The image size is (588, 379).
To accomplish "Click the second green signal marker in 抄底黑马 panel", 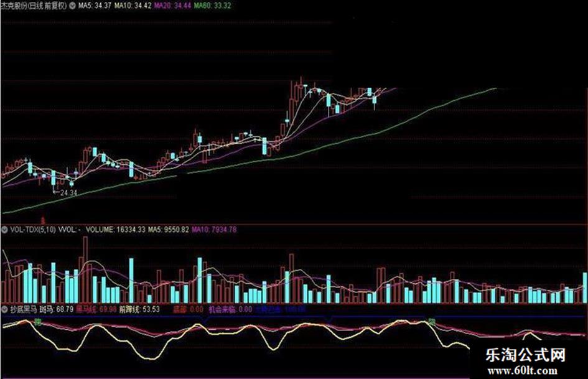I will [x=432, y=322].
